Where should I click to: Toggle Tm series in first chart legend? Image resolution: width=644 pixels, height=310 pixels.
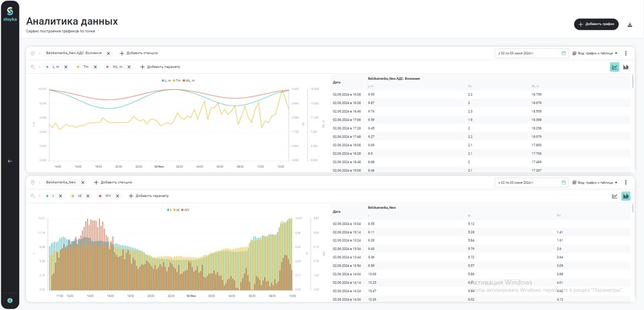click(176, 81)
